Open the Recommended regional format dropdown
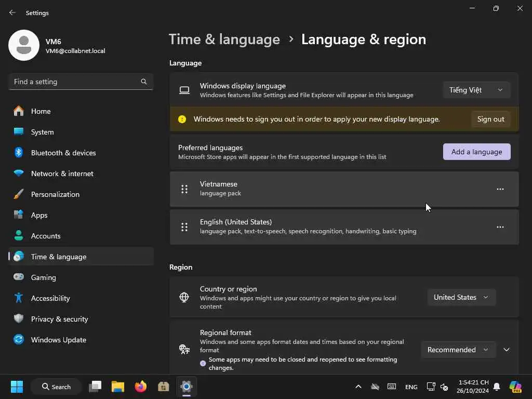 click(458, 350)
